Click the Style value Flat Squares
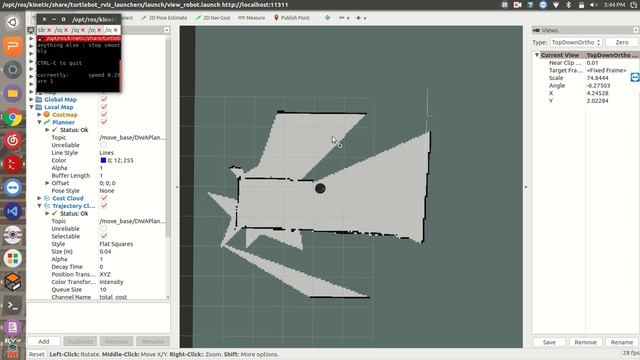 click(x=116, y=244)
